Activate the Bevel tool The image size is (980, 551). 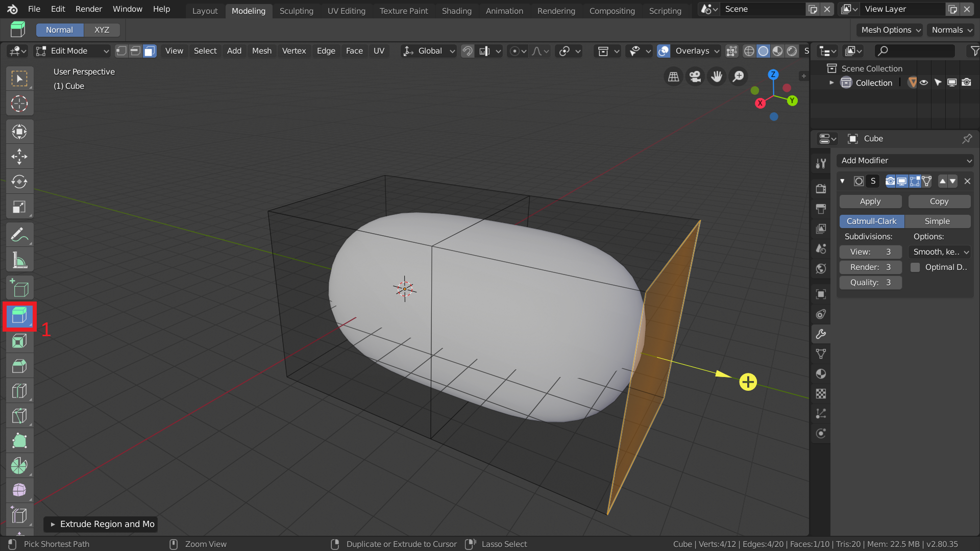pos(19,366)
